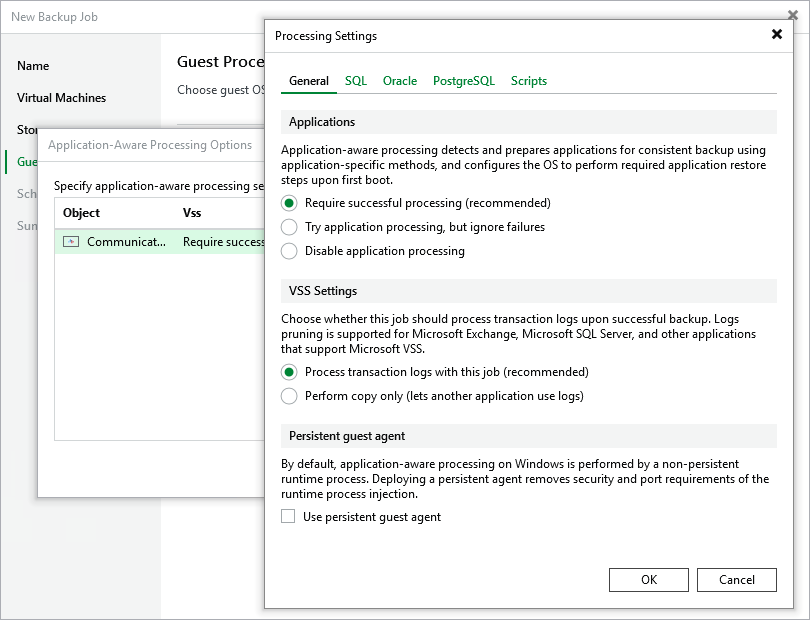Select Process transaction logs with this job
Viewport: 810px width, 620px height.
pos(289,372)
